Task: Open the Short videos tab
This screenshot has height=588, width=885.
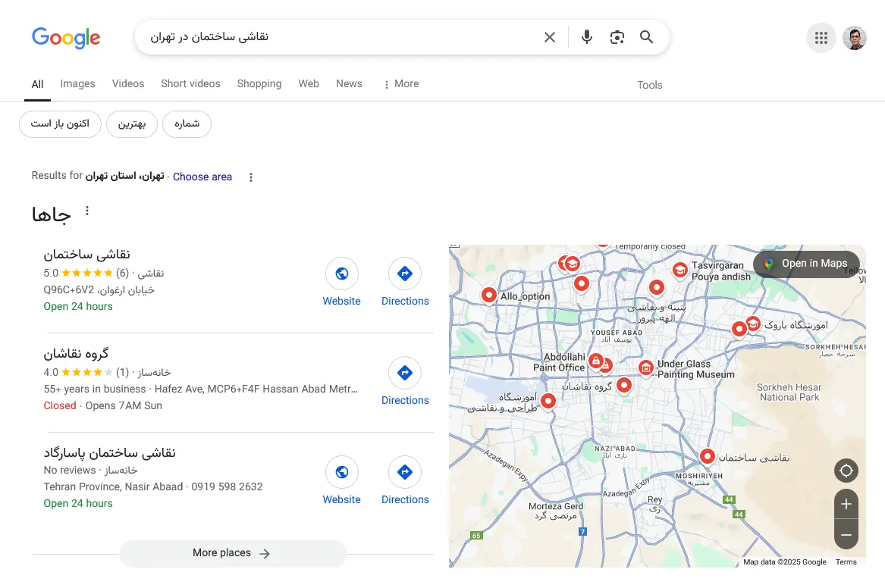Action: (x=191, y=84)
